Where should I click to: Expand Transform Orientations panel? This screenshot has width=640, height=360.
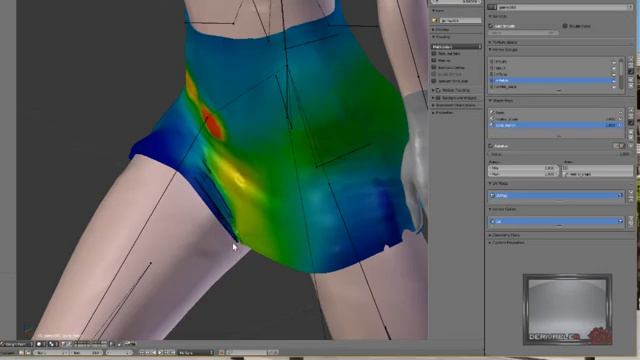click(x=433, y=105)
